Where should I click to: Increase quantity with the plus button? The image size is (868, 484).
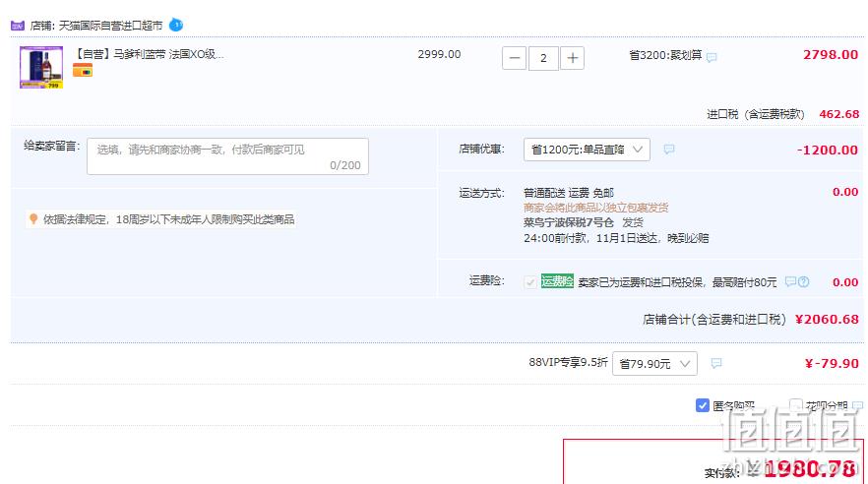[x=573, y=58]
